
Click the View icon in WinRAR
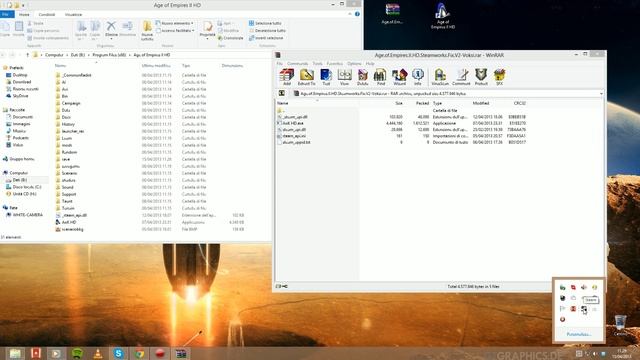(344, 77)
